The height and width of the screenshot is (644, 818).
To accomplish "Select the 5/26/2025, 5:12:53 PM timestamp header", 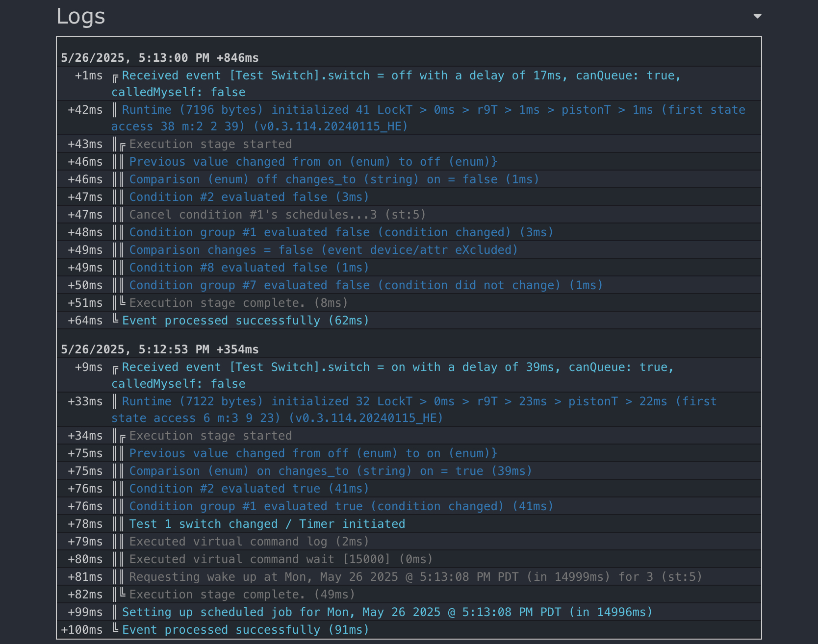I will coord(159,349).
